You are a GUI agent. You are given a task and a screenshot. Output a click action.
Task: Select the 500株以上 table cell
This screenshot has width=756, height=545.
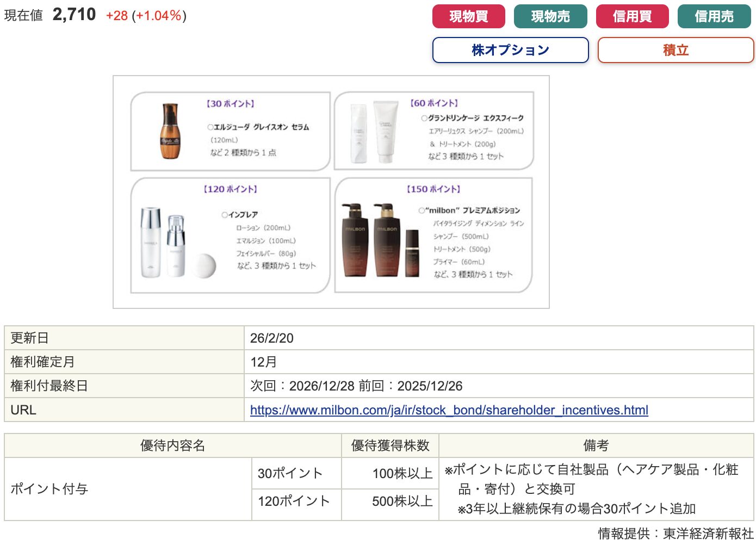(x=402, y=501)
